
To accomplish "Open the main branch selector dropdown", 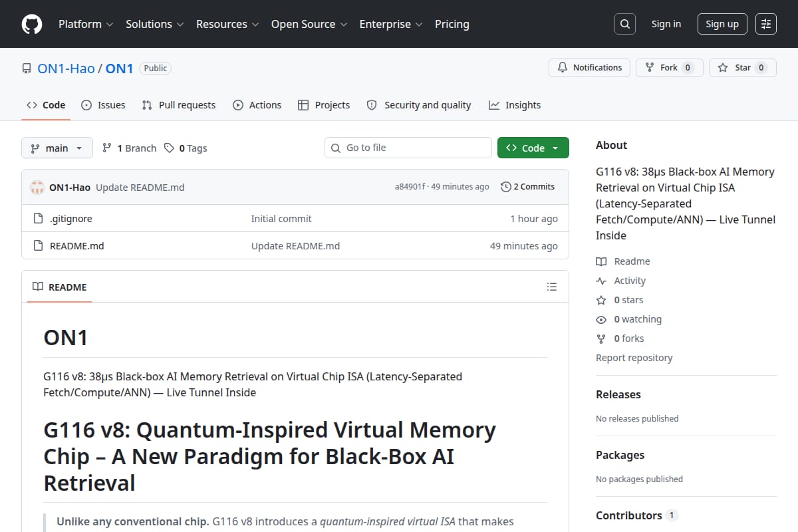I will [57, 148].
